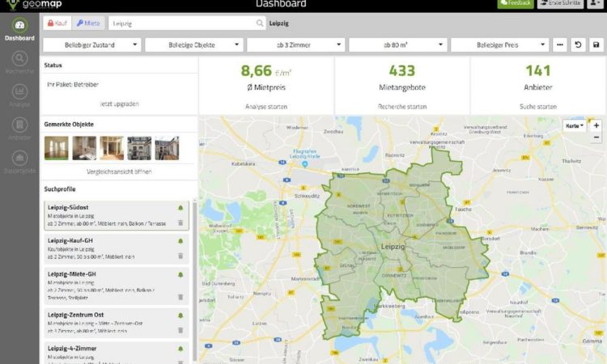Select the Leipzig-Miete-GH search profile
Image resolution: width=607 pixels, height=364 pixels.
tap(117, 286)
